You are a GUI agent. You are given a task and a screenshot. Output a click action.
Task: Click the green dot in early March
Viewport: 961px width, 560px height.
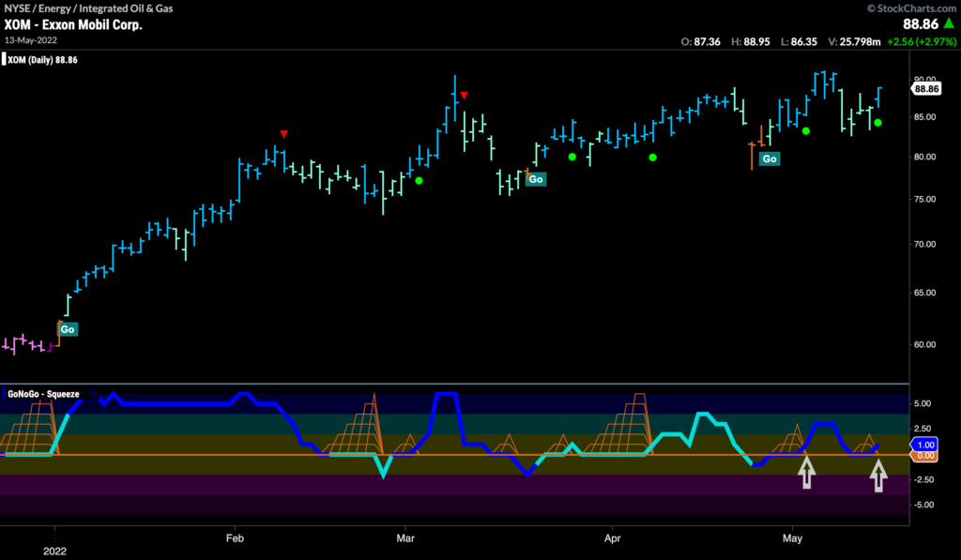coord(419,181)
